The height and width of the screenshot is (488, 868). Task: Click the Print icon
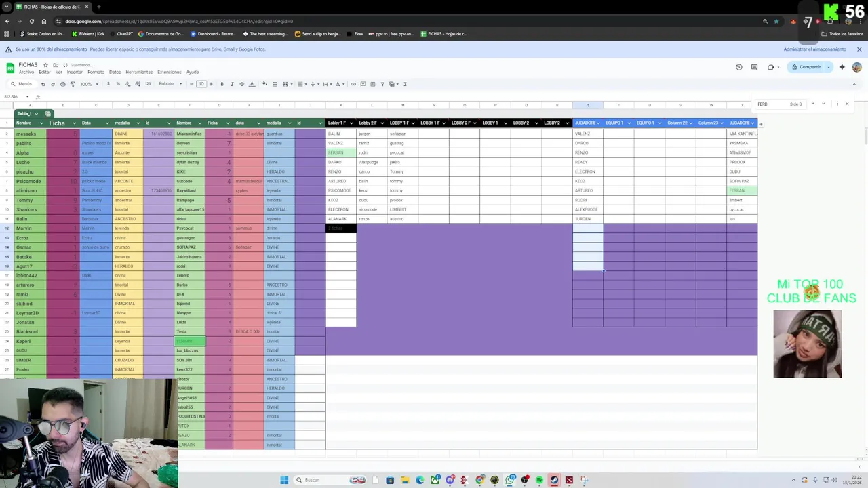(x=62, y=84)
